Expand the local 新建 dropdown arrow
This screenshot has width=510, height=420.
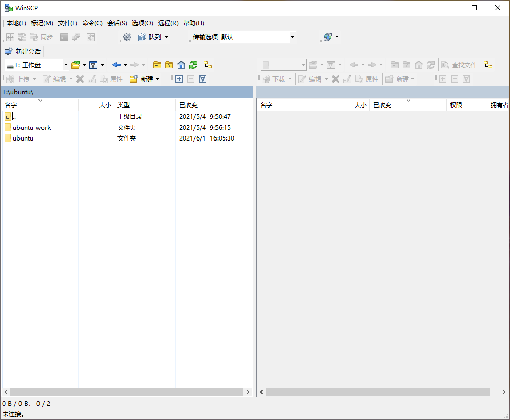coord(158,79)
